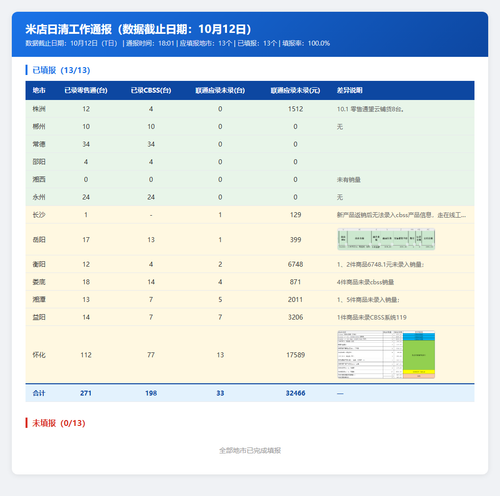The width and height of the screenshot is (500, 496).
Task: Open the thumbnail image in the 岳阳 row
Action: (x=386, y=239)
